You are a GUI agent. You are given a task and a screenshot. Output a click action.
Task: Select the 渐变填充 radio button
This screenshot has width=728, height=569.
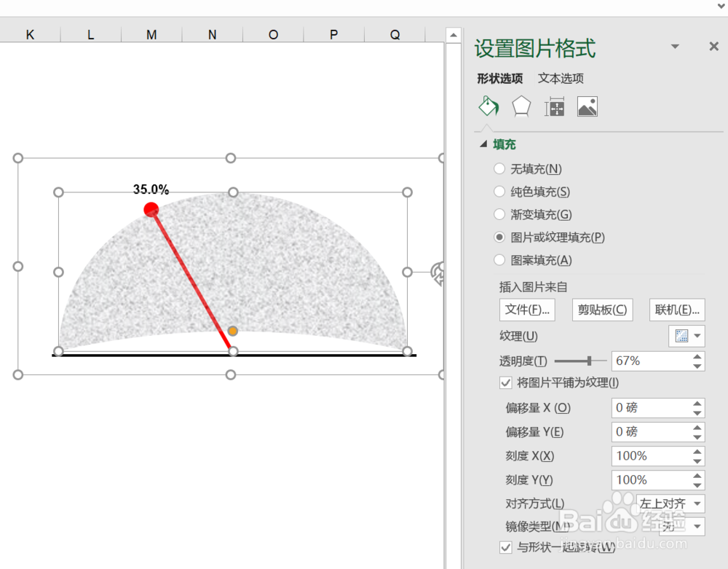(x=499, y=214)
